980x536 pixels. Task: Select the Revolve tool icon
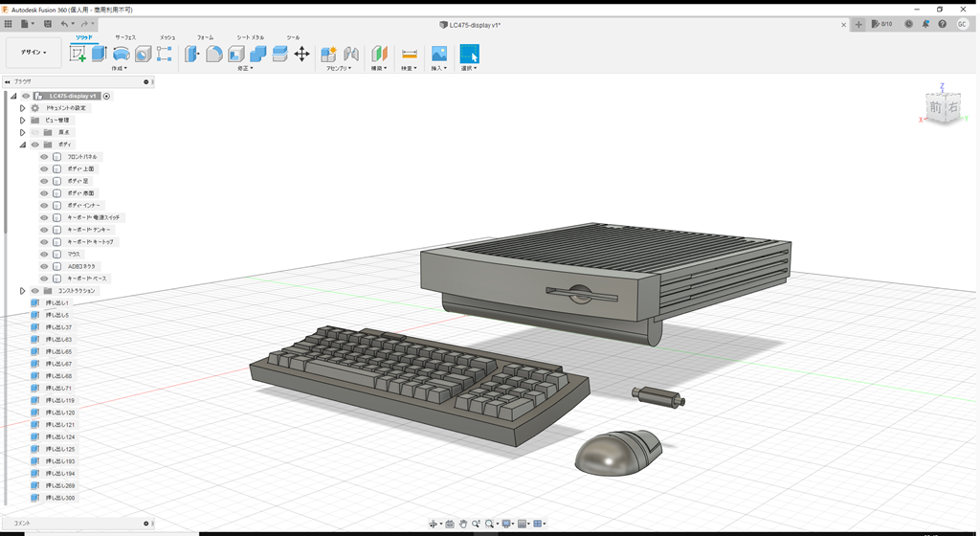[122, 55]
